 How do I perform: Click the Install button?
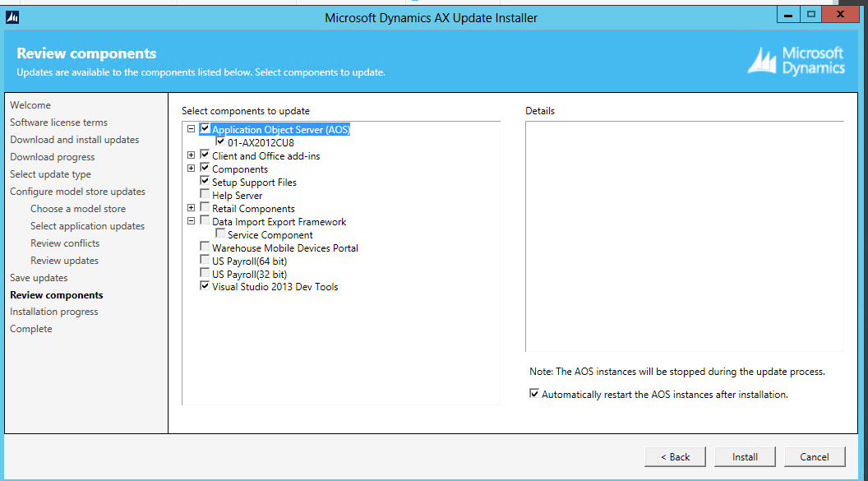[x=744, y=456]
